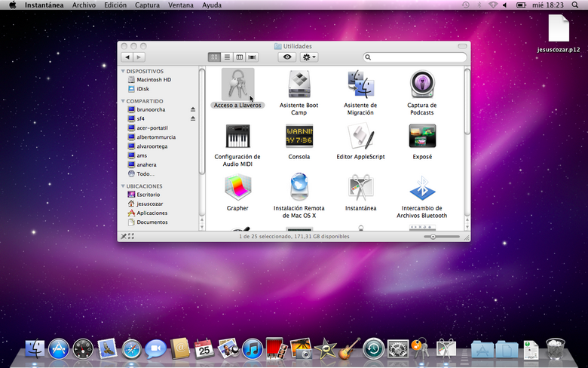The height and width of the screenshot is (368, 588).
Task: Open Mail from the Dock
Action: (107, 349)
